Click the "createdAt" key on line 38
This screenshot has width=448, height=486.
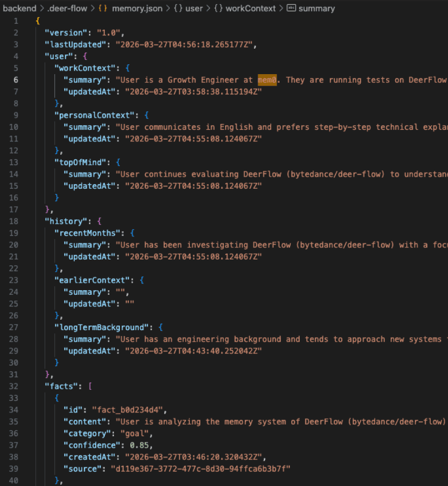pos(90,457)
